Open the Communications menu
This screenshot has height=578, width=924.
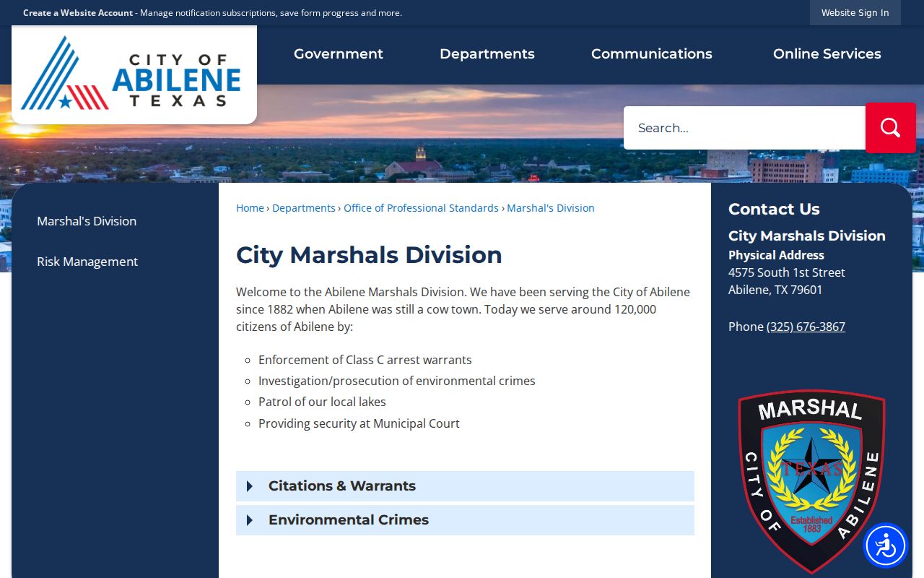pos(652,54)
